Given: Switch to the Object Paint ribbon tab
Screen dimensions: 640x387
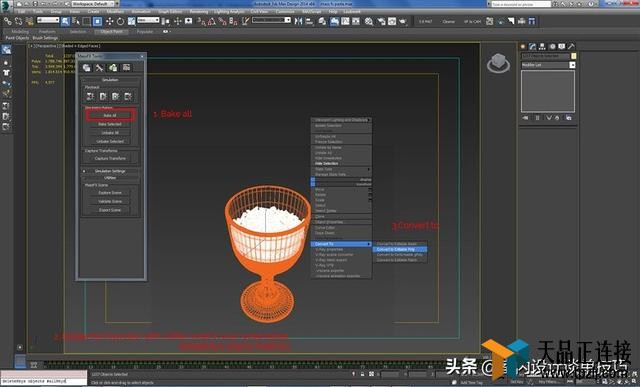Looking at the screenshot, I should coord(111,31).
